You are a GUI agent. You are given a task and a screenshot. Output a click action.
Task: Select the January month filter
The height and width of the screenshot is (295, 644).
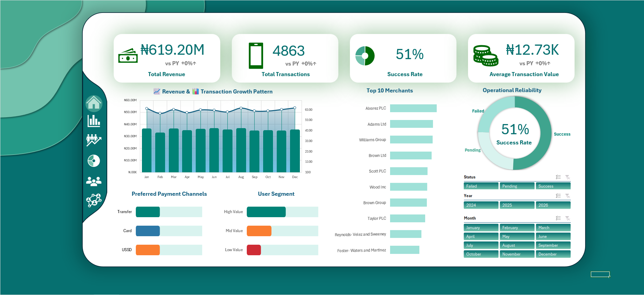point(481,228)
